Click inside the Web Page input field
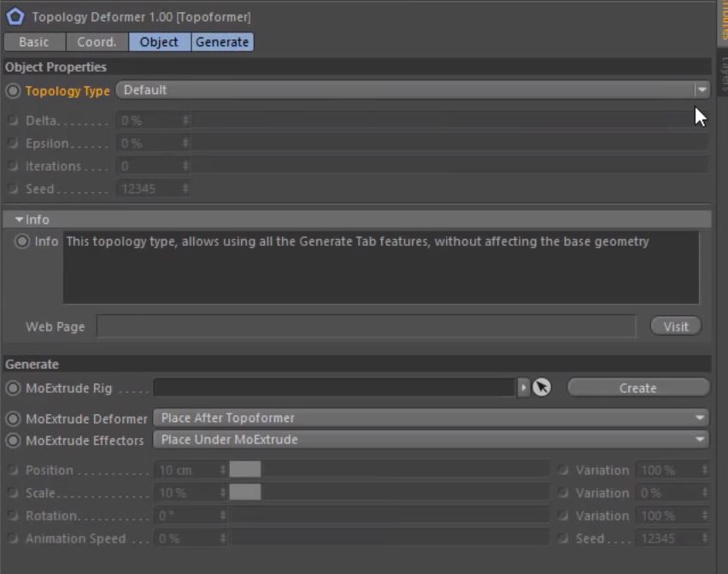 (367, 326)
